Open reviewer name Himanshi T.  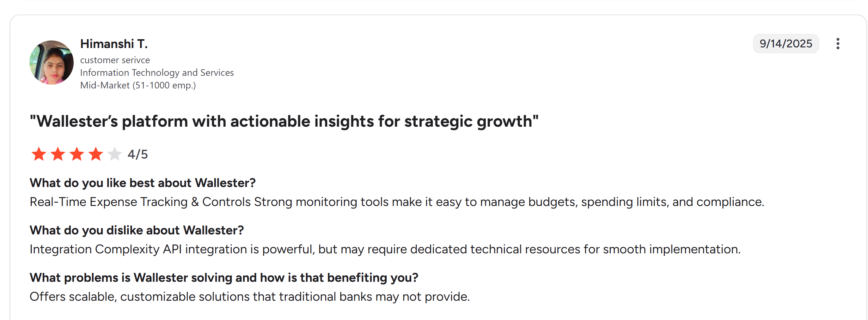[114, 44]
